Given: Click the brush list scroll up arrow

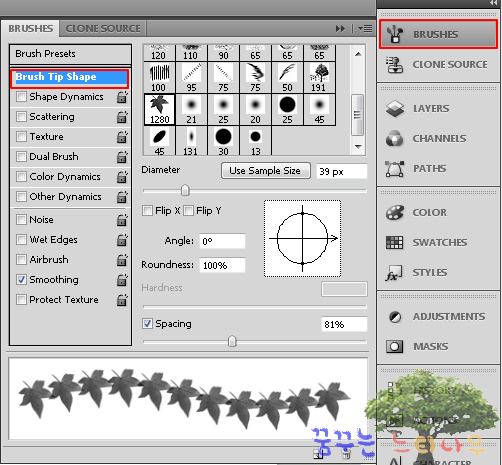Looking at the screenshot, I should 358,54.
